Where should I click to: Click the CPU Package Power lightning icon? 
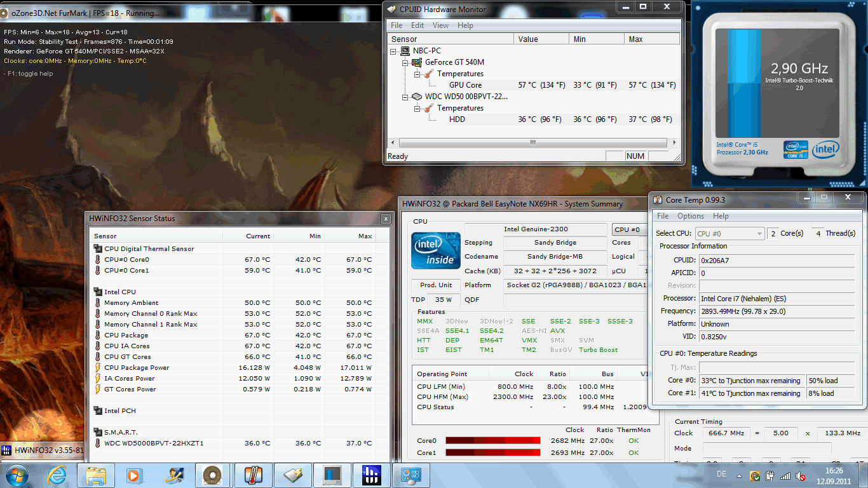click(x=97, y=367)
